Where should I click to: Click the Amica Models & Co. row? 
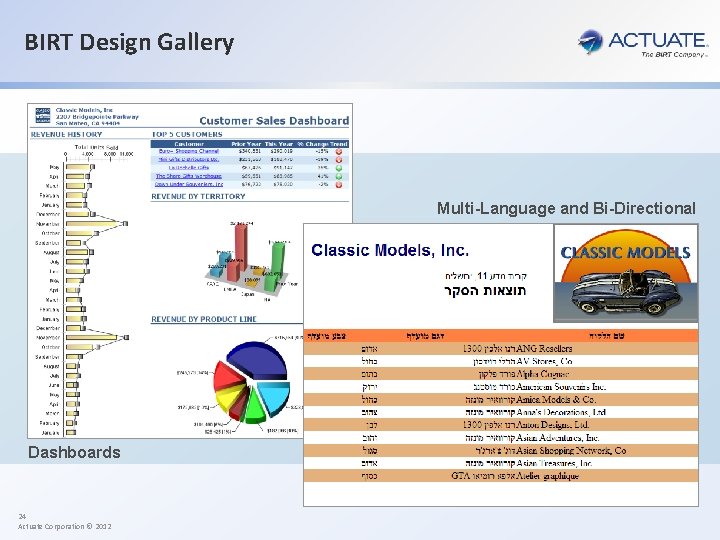pos(501,399)
